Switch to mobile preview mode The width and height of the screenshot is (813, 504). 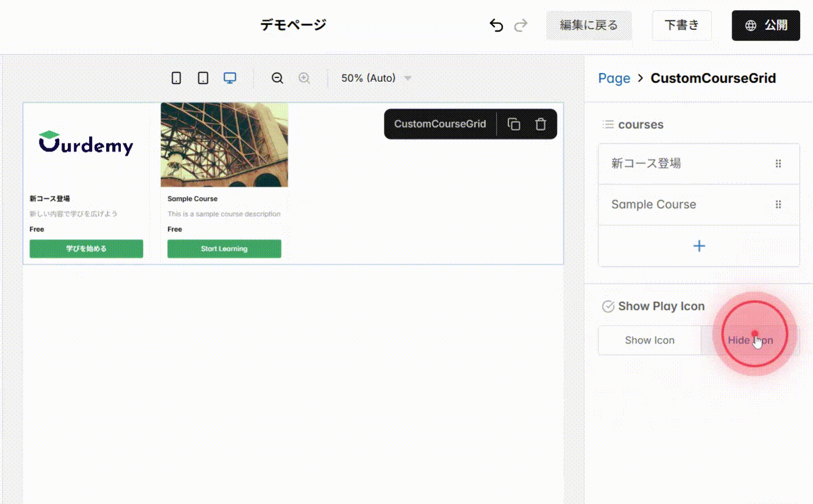[176, 78]
